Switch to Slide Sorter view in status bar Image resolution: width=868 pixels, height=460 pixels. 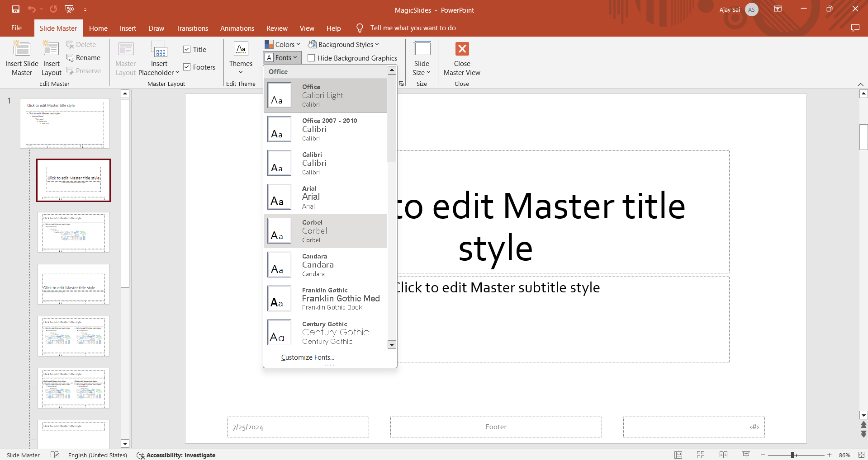701,455
